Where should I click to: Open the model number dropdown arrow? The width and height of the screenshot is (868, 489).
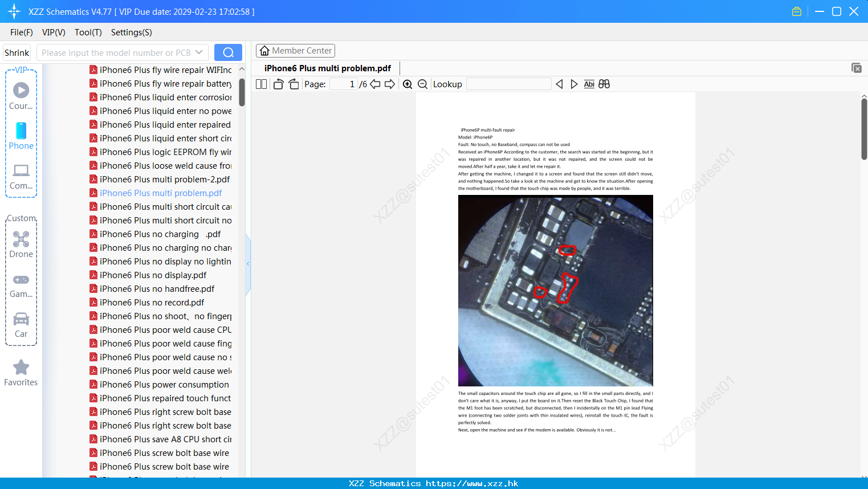[199, 52]
